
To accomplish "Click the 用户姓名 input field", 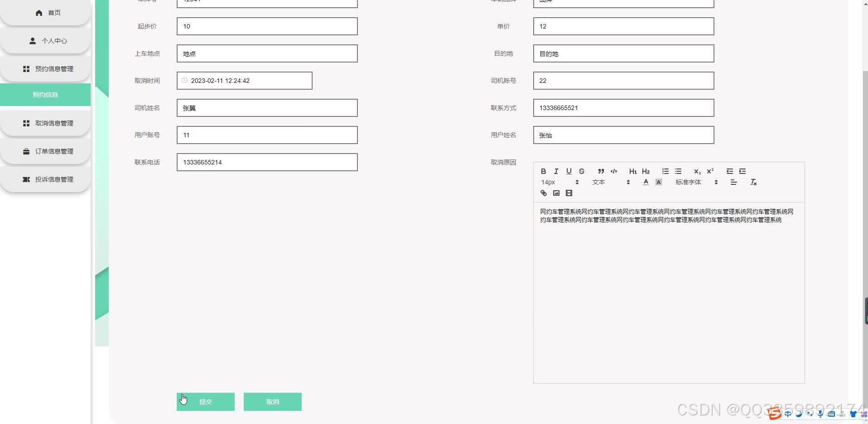I will click(x=624, y=135).
